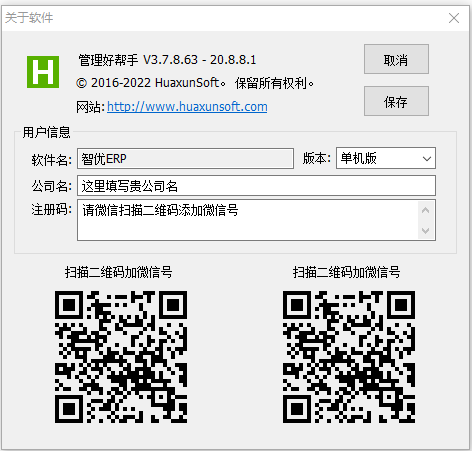Click the green H application logo

(x=43, y=72)
